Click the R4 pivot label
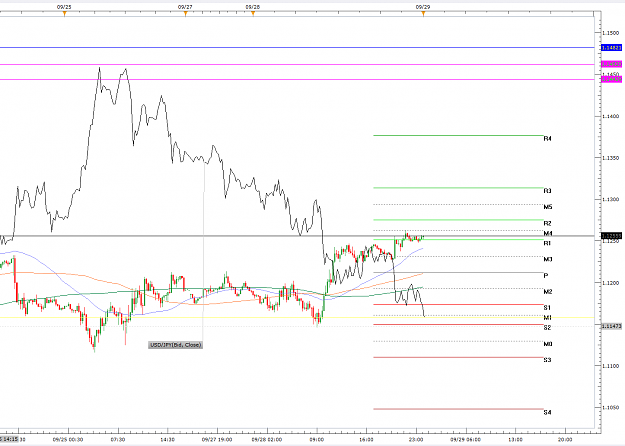Viewport: 625px width, 446px height. point(547,139)
